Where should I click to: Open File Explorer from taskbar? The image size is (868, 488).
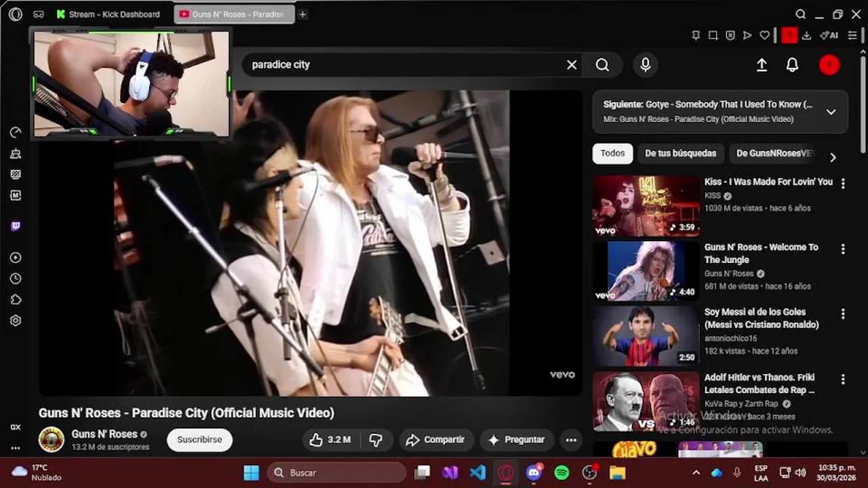(x=617, y=472)
